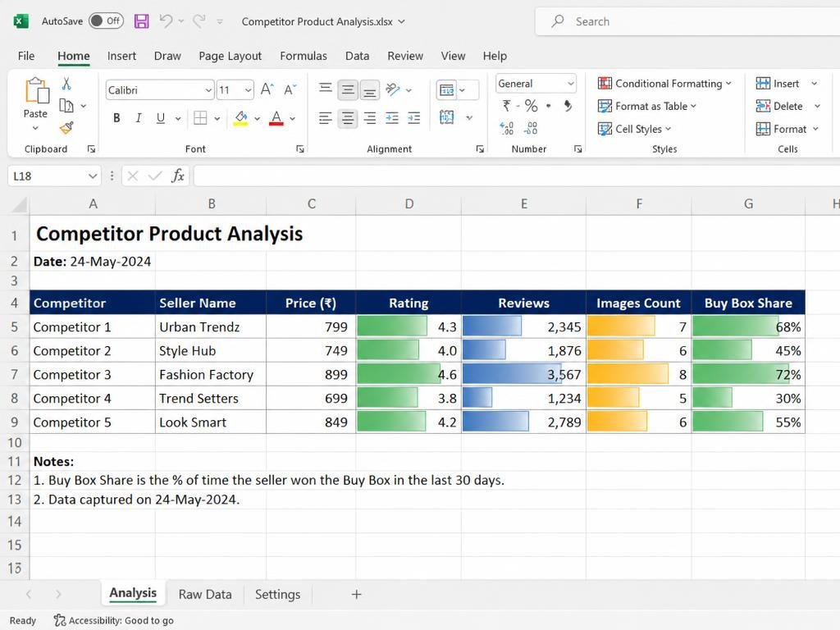Open the Font name Calibri dropdown
840x630 pixels.
coord(208,90)
